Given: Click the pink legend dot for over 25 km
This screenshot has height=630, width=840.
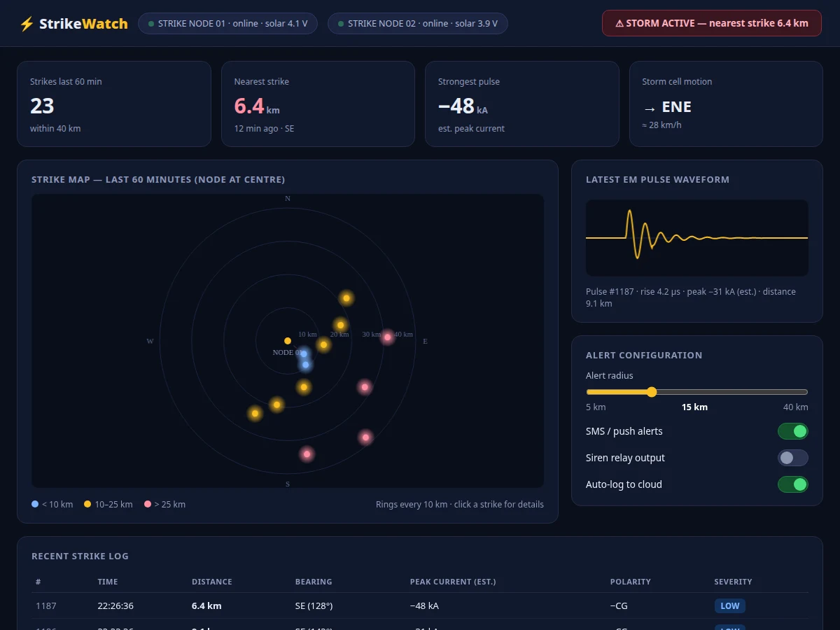Looking at the screenshot, I should coord(147,504).
